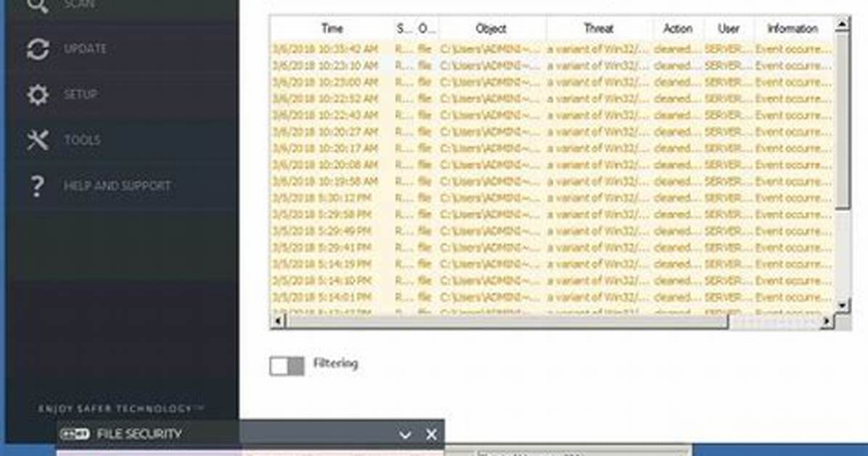Select log entry 3/6/2018 10:19:58 AM
Screen dimensions: 868x456
(x=552, y=182)
